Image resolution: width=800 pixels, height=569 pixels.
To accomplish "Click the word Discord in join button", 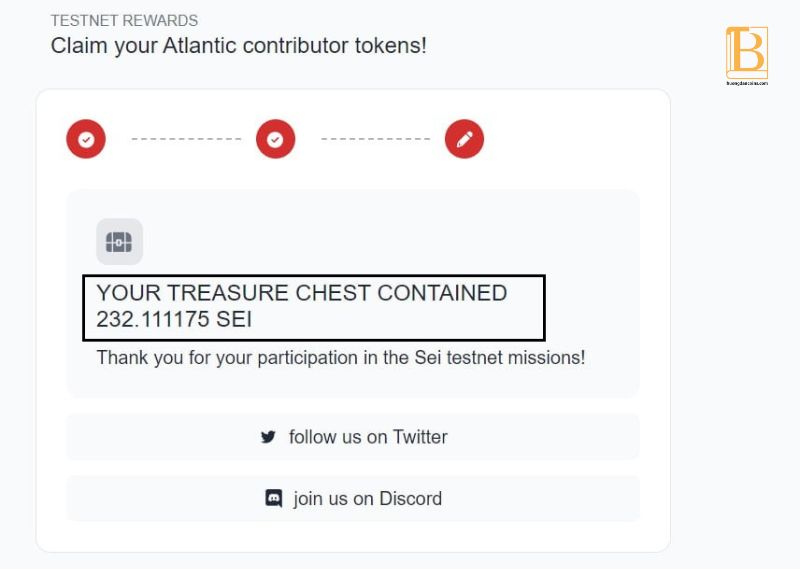I will 411,499.
